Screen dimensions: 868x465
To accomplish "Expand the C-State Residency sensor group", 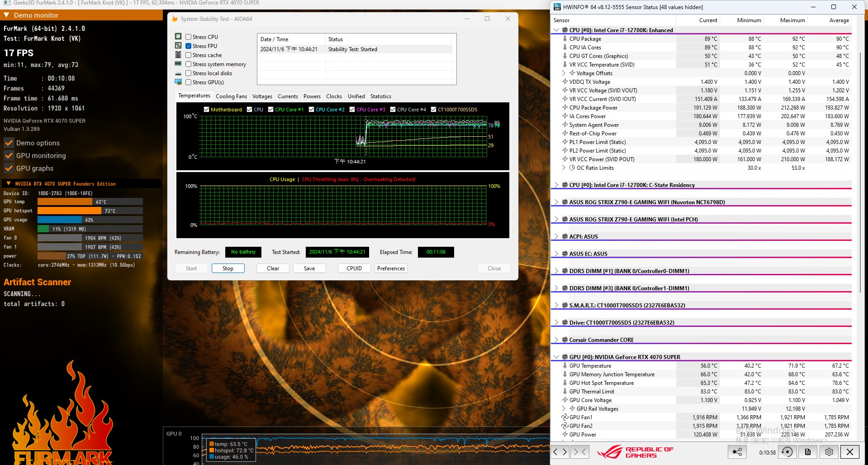I will [556, 185].
